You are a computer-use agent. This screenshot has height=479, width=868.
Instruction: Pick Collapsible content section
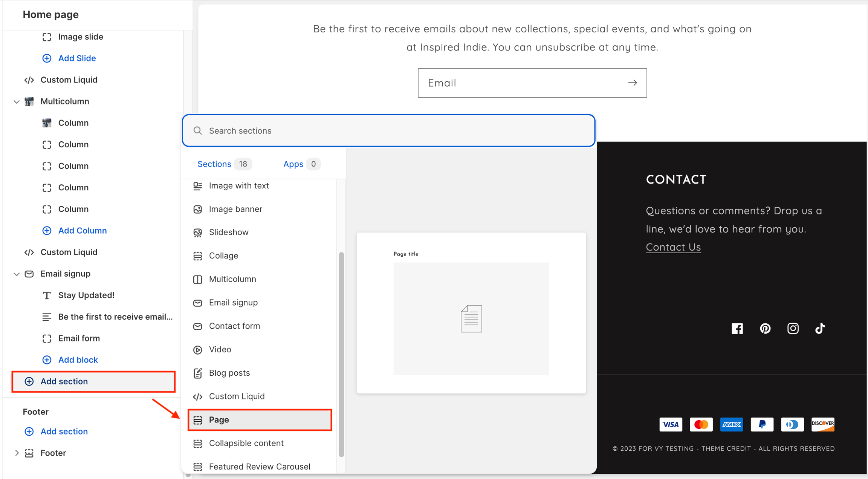(x=260, y=443)
